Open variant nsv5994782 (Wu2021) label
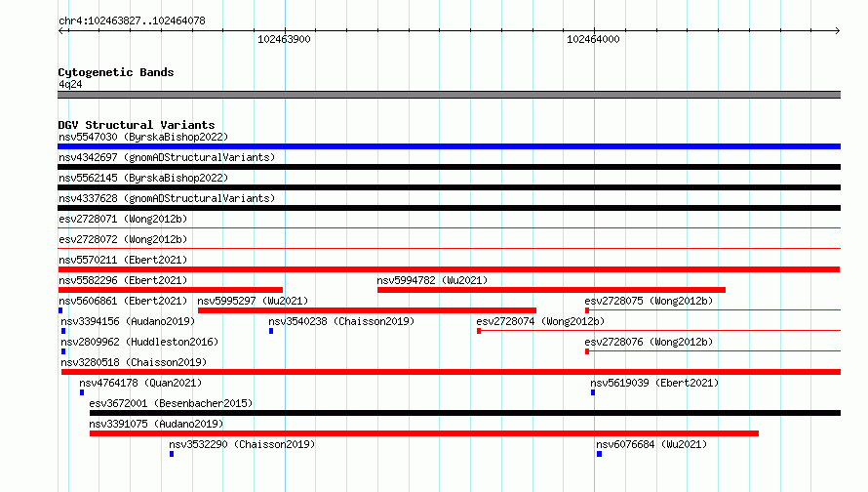Viewport: 868px width, 492px height. pos(432,280)
